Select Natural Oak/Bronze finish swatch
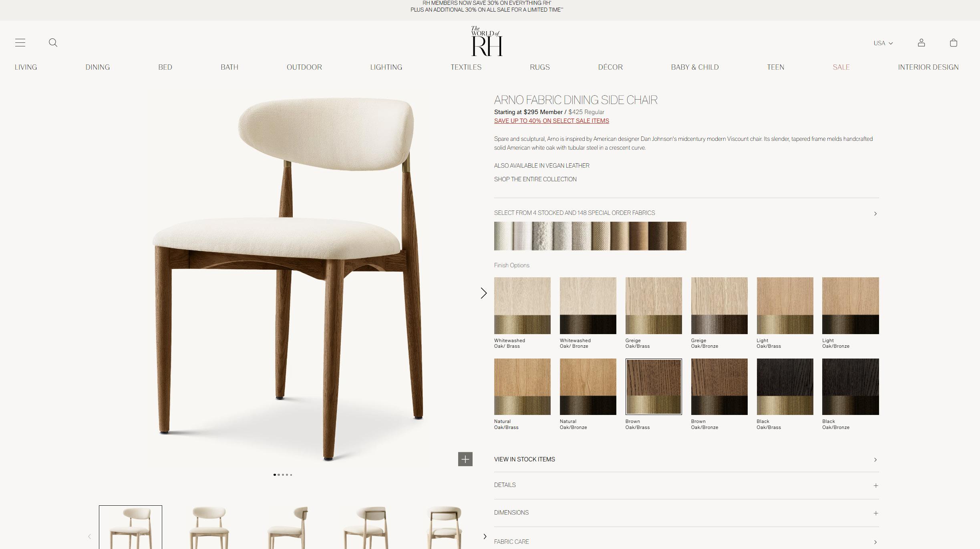 [588, 387]
